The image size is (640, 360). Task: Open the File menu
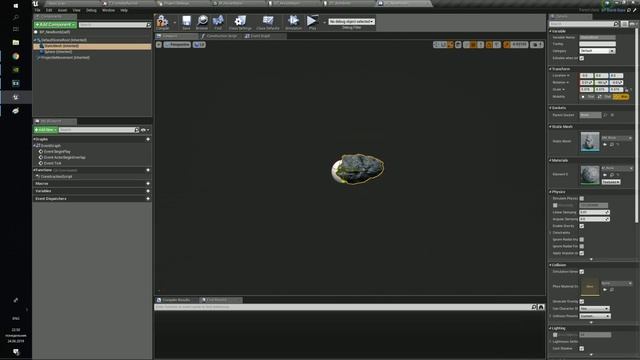click(37, 10)
